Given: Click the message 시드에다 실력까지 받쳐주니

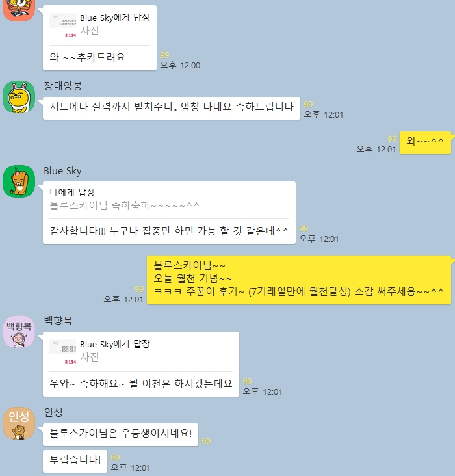Looking at the screenshot, I should (x=172, y=109).
